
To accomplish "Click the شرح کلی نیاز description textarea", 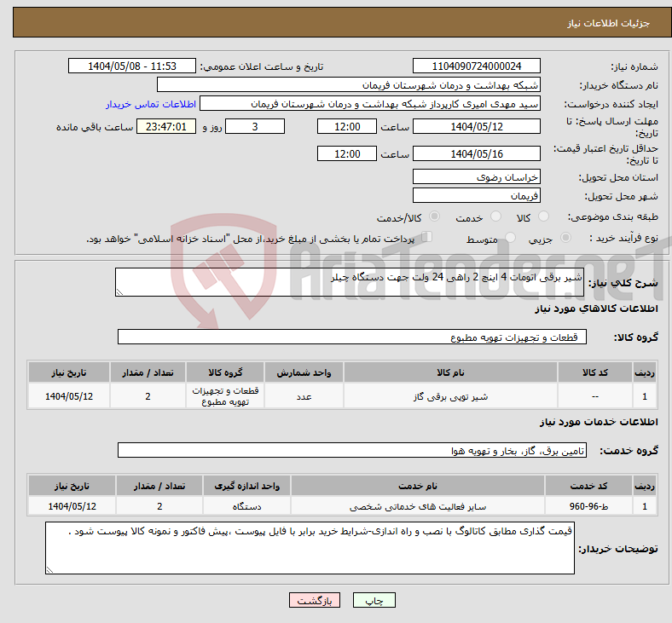I will click(350, 282).
